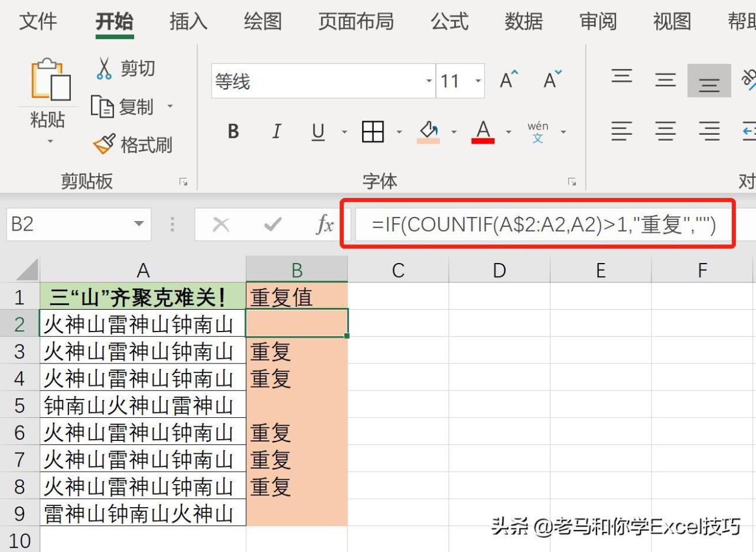Image resolution: width=756 pixels, height=552 pixels.
Task: Select column F header
Action: pyautogui.click(x=702, y=270)
